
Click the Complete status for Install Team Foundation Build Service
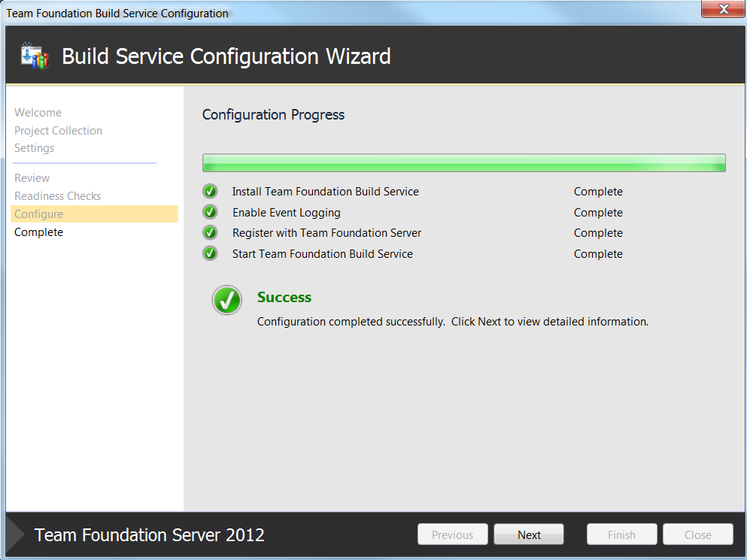tap(598, 192)
